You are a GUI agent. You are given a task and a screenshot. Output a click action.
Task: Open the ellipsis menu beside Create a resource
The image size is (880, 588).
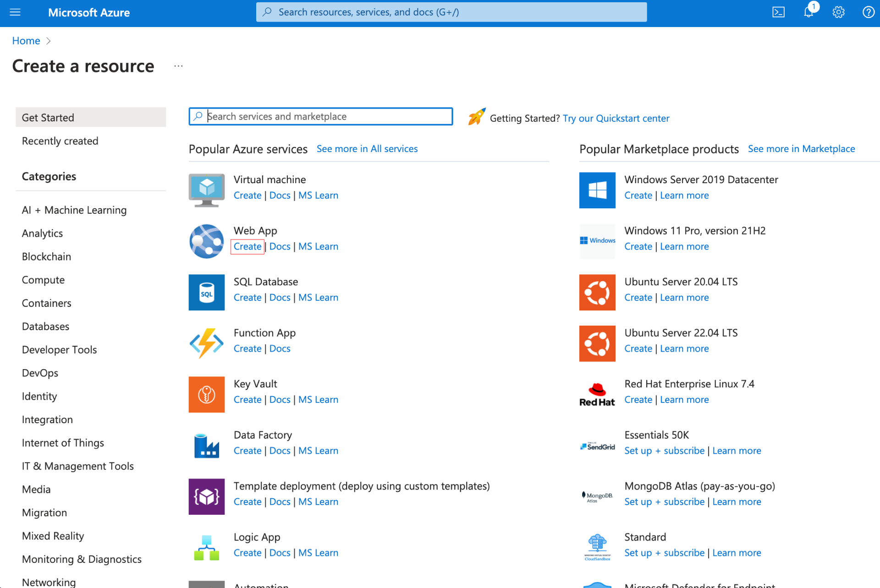[x=178, y=66]
